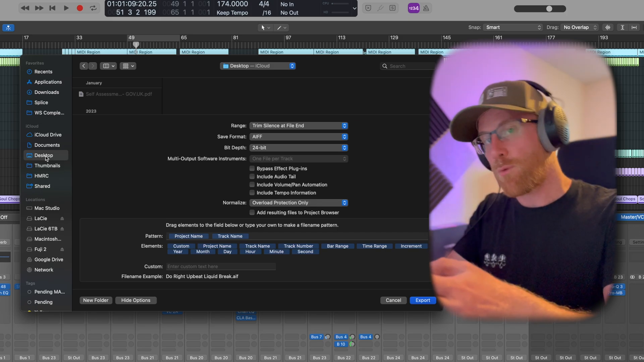Eject the Fuji 2 drive
The width and height of the screenshot is (644, 362).
tap(62, 249)
